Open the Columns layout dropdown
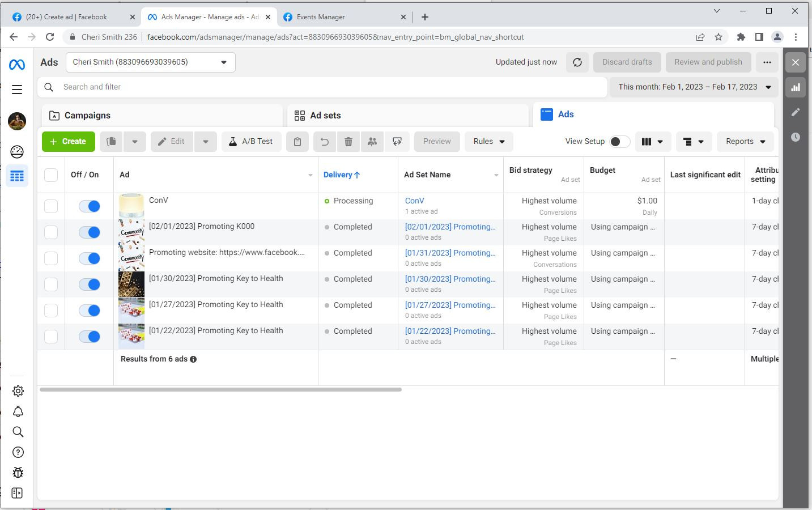The width and height of the screenshot is (812, 510). click(653, 142)
